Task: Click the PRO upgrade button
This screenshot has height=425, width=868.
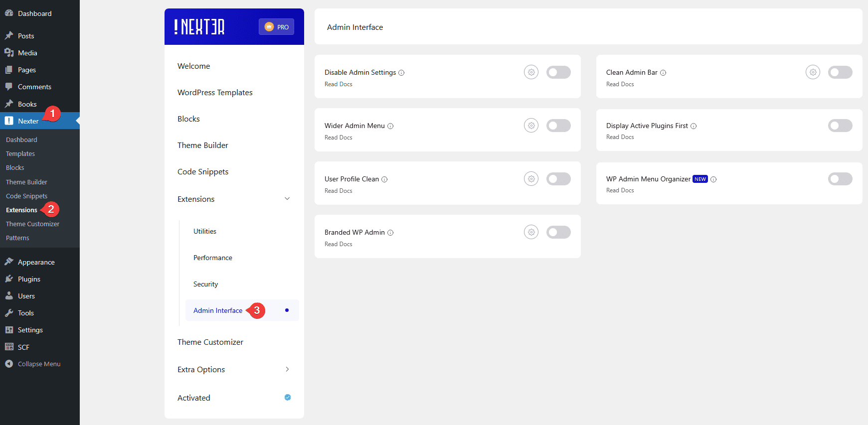Action: (x=276, y=27)
